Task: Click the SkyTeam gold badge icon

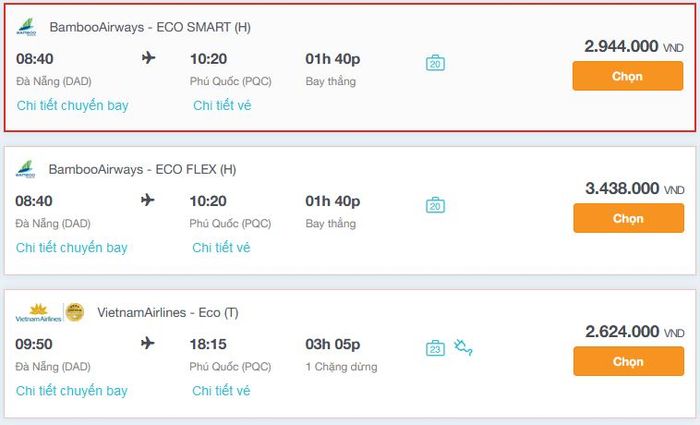Action: point(75,313)
